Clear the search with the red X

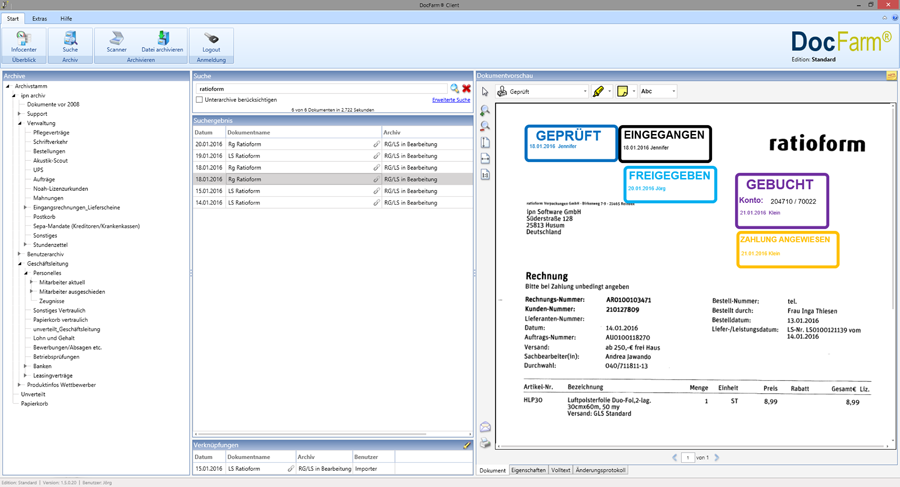tap(467, 88)
